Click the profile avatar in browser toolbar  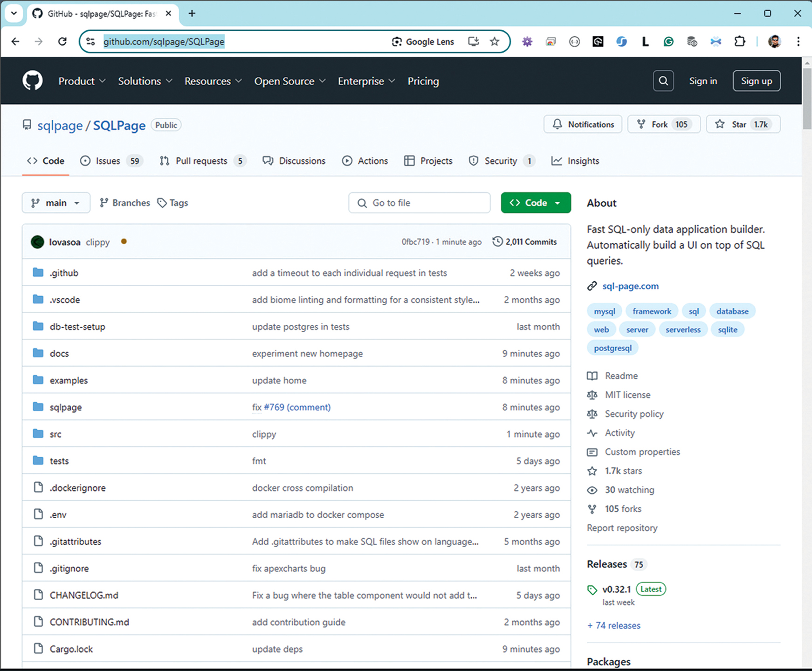pos(774,41)
